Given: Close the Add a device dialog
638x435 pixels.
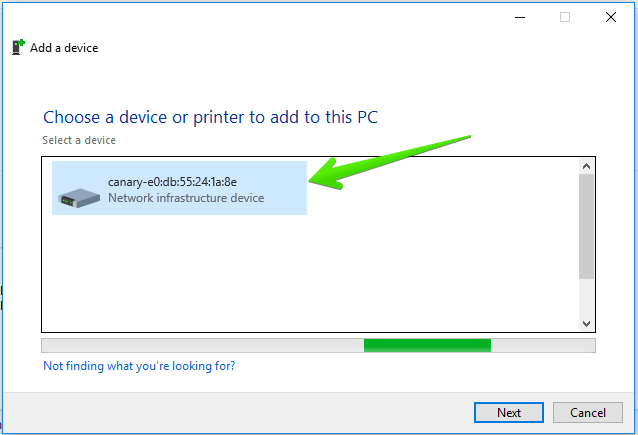Looking at the screenshot, I should coord(611,17).
